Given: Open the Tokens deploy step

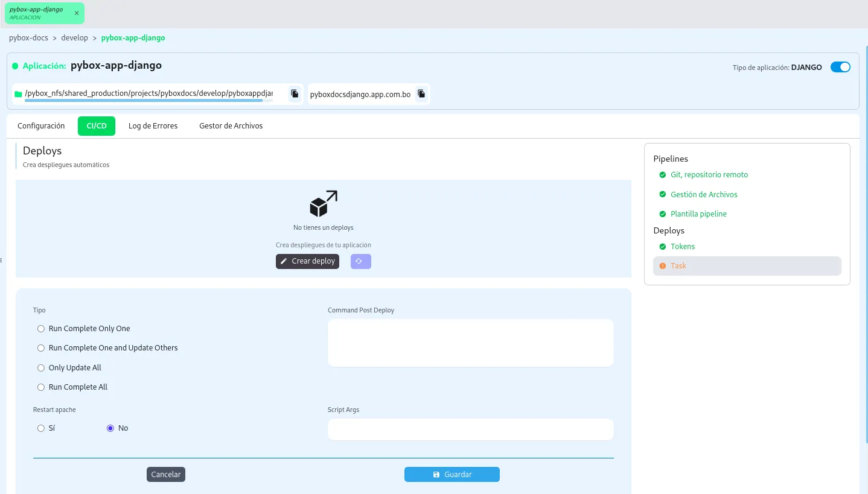Looking at the screenshot, I should 683,247.
